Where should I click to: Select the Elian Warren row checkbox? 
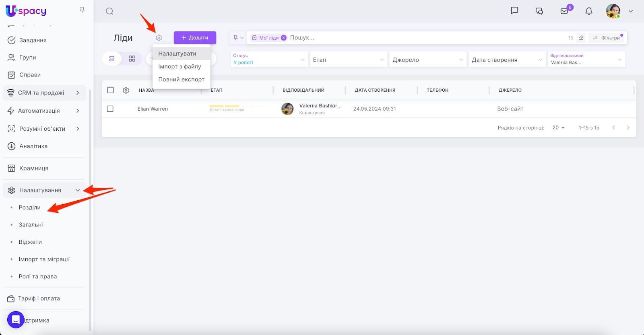point(110,109)
